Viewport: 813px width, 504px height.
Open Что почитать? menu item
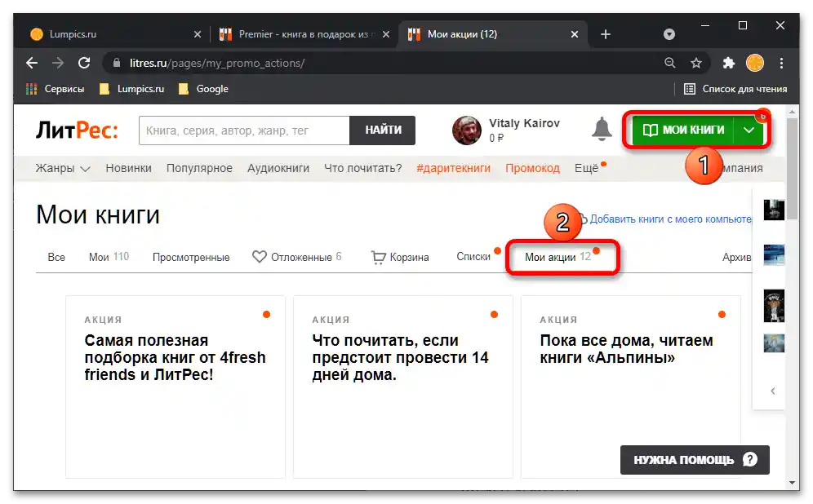363,168
